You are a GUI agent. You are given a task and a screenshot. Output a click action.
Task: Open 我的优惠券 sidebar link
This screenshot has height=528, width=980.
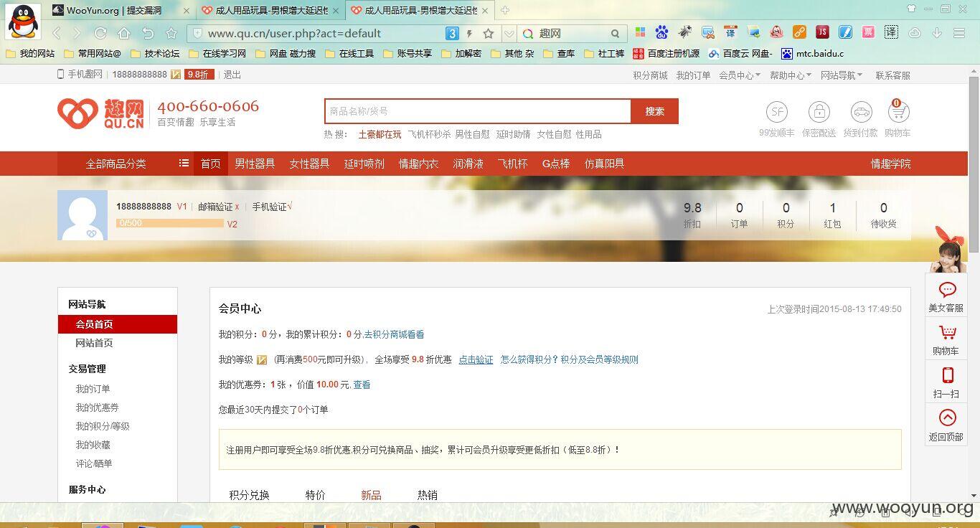(97, 407)
